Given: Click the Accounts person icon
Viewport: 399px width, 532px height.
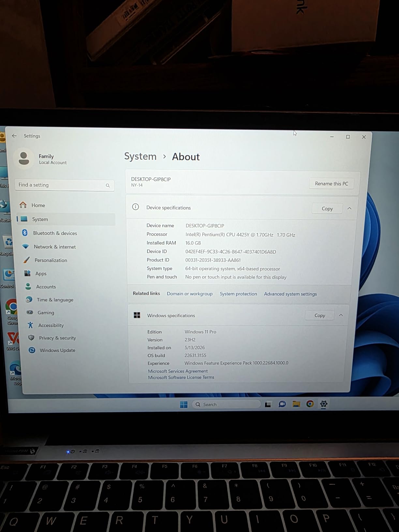Looking at the screenshot, I should point(28,286).
